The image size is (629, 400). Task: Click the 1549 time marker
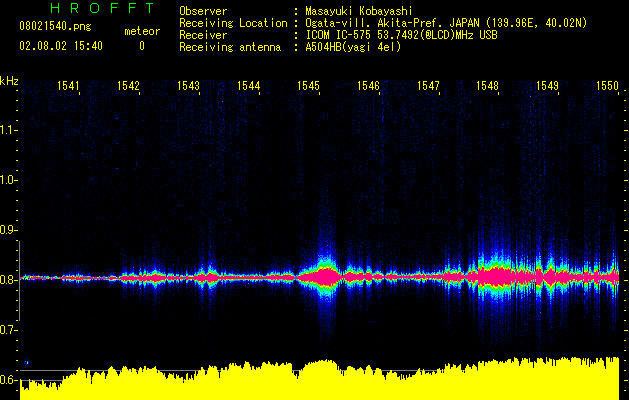pyautogui.click(x=548, y=86)
